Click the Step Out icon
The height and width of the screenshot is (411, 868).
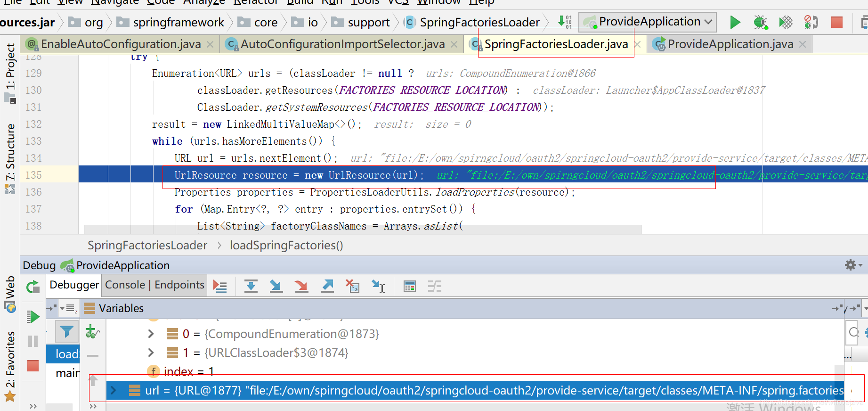[x=327, y=286]
